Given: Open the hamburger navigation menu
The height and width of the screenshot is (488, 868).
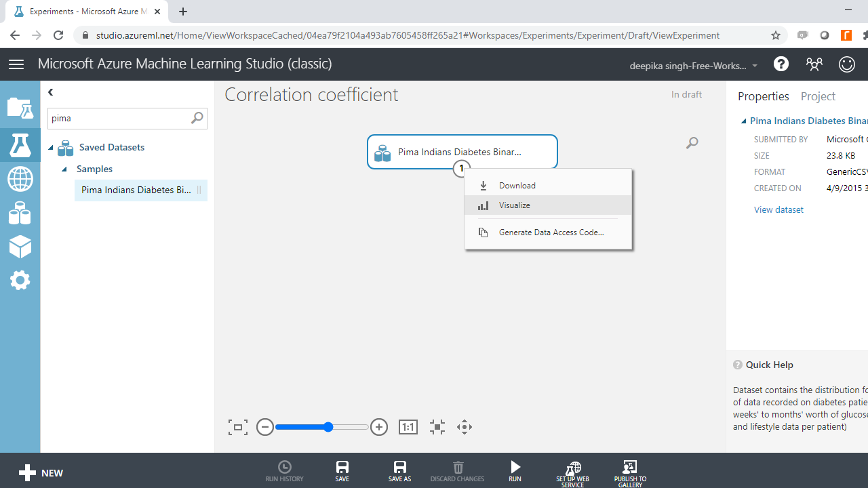Looking at the screenshot, I should (x=16, y=64).
